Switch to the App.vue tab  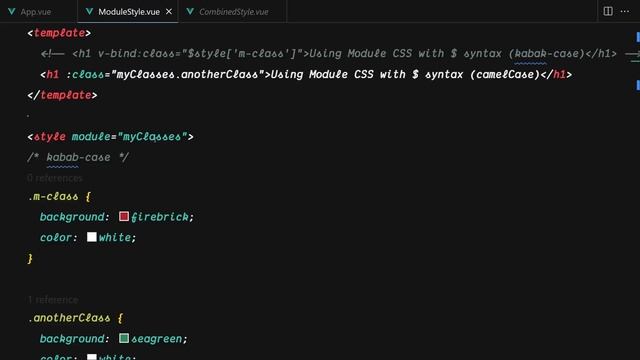click(36, 12)
